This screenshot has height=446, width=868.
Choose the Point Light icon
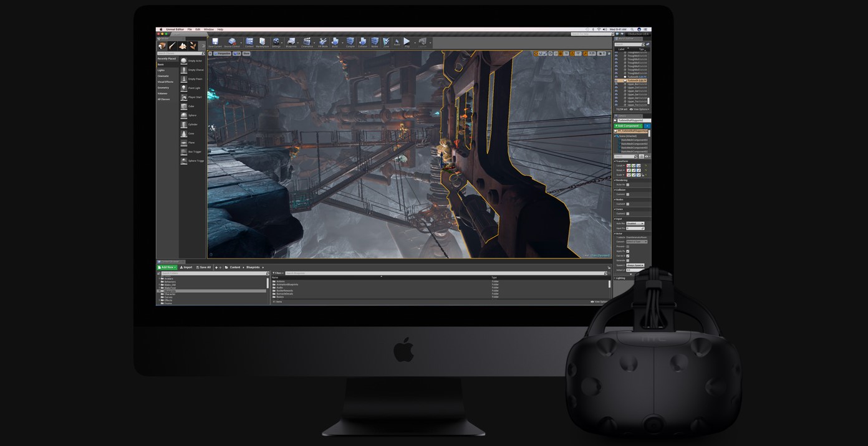click(x=184, y=88)
